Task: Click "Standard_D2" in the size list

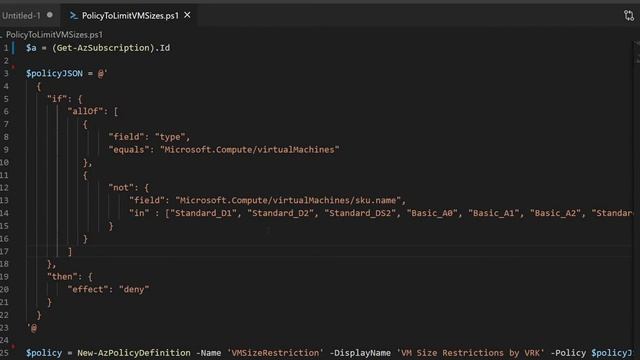Action: pos(280,213)
